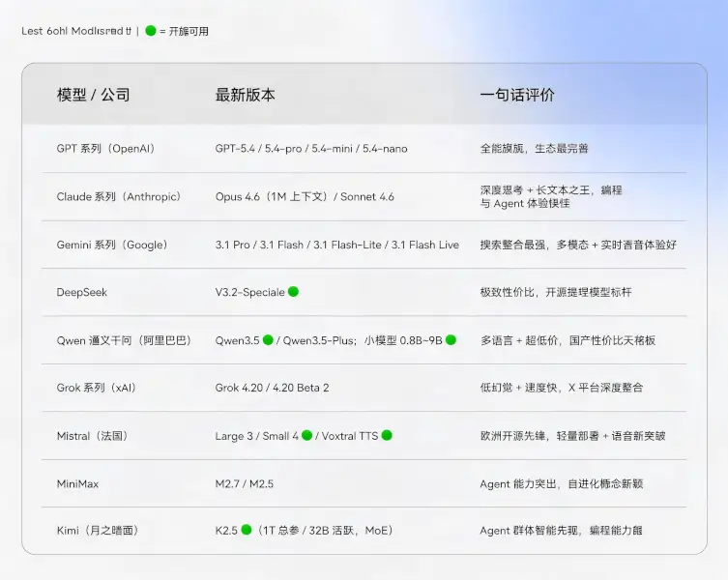The image size is (728, 580).
Task: Click the Large 3 / Small 4 text
Action: pyautogui.click(x=257, y=436)
